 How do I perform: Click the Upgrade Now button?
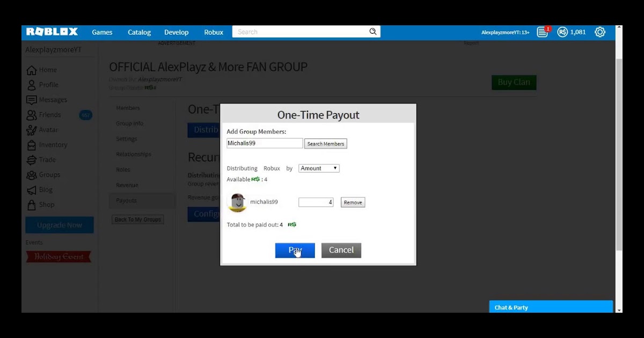click(x=60, y=225)
